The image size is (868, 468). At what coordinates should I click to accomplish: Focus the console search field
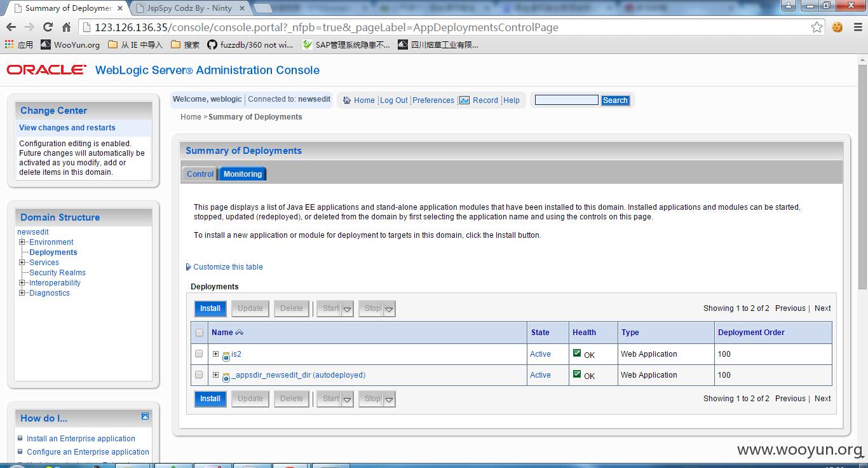coord(567,100)
